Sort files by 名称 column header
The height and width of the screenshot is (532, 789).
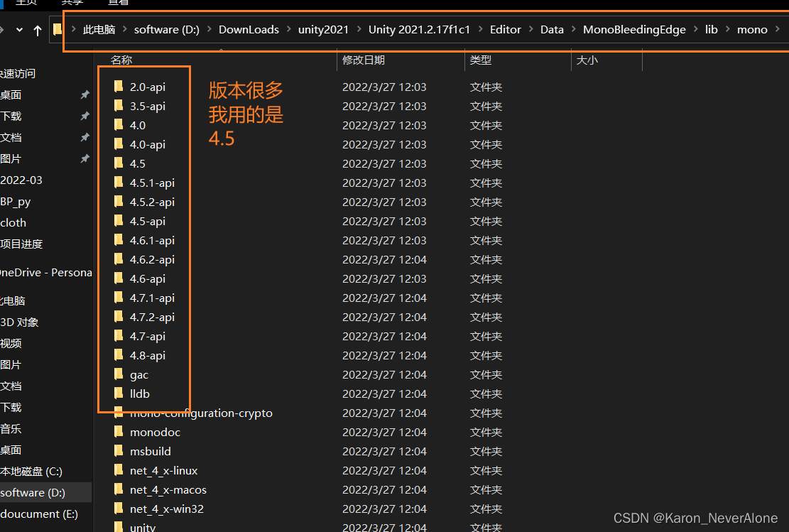(121, 60)
